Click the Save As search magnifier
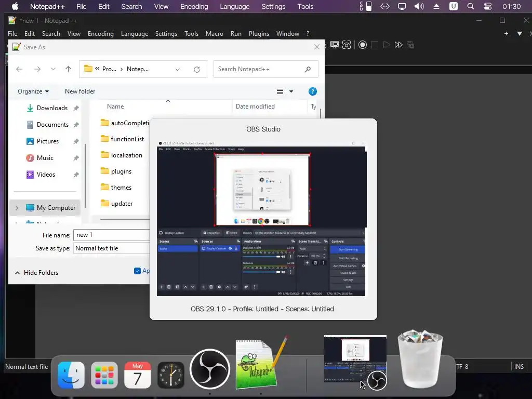The image size is (532, 399). tap(308, 69)
